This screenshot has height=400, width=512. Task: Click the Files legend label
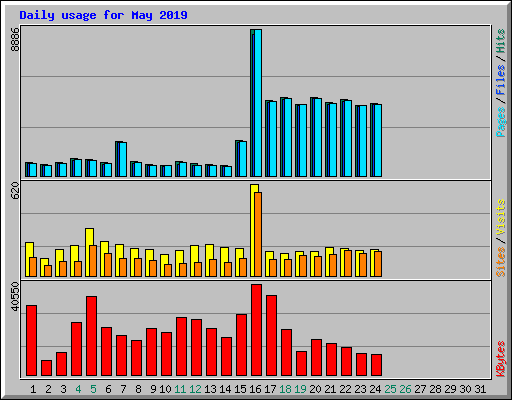(500, 80)
